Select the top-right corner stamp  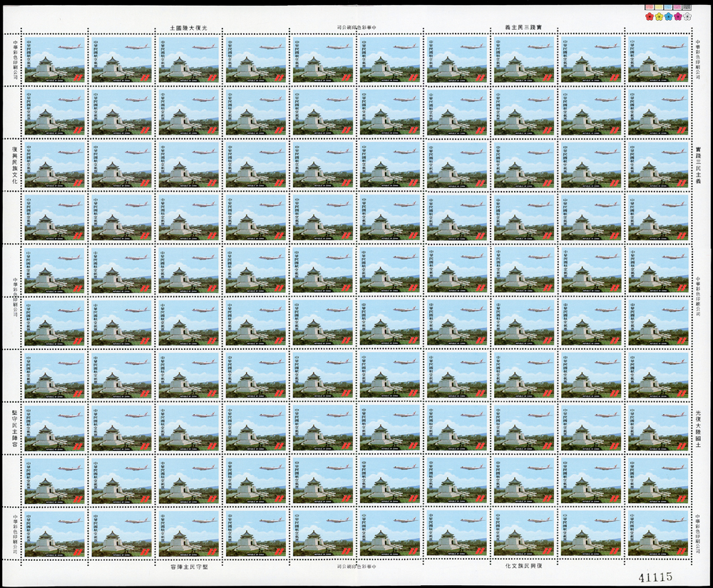tap(658, 56)
